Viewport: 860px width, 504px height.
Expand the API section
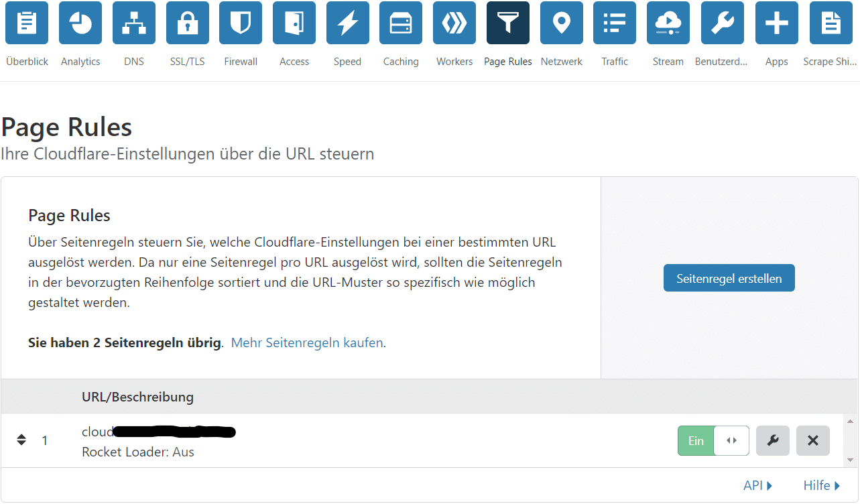(x=758, y=485)
